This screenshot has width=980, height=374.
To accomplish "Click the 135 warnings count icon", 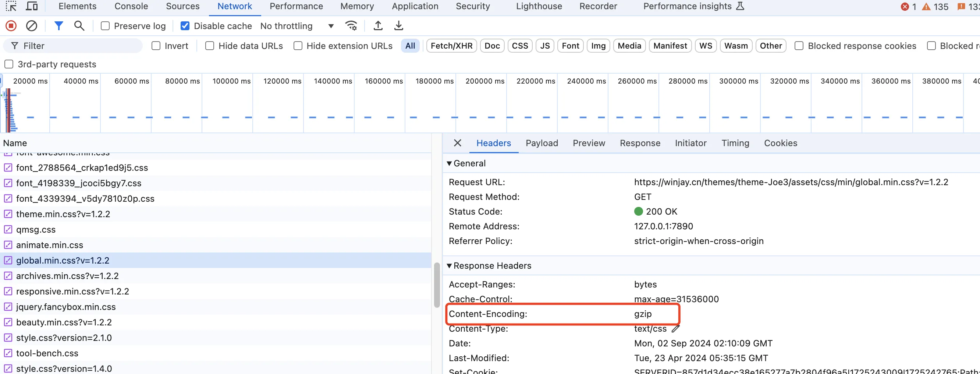I will (x=926, y=7).
